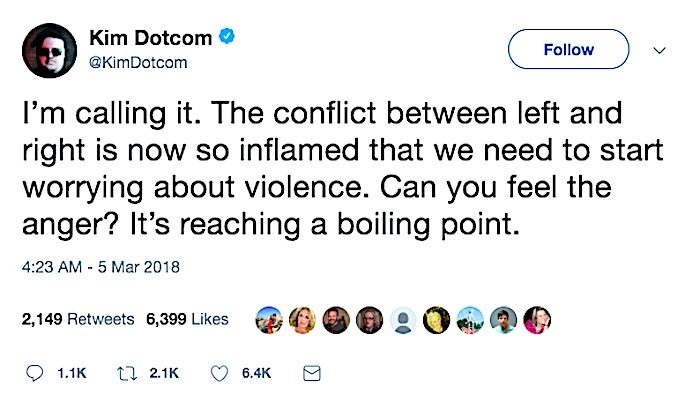Click the blue verified badge
The width and height of the screenshot is (700, 401).
pos(227,36)
